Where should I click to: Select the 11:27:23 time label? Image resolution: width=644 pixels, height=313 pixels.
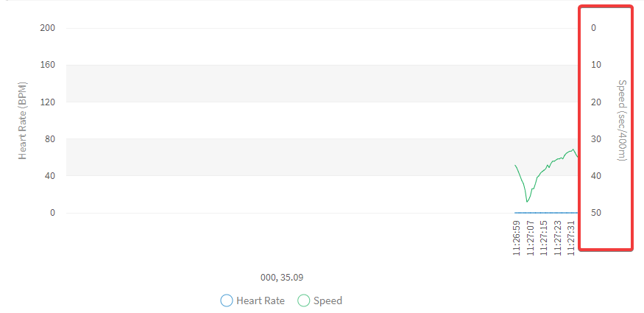[556, 237]
